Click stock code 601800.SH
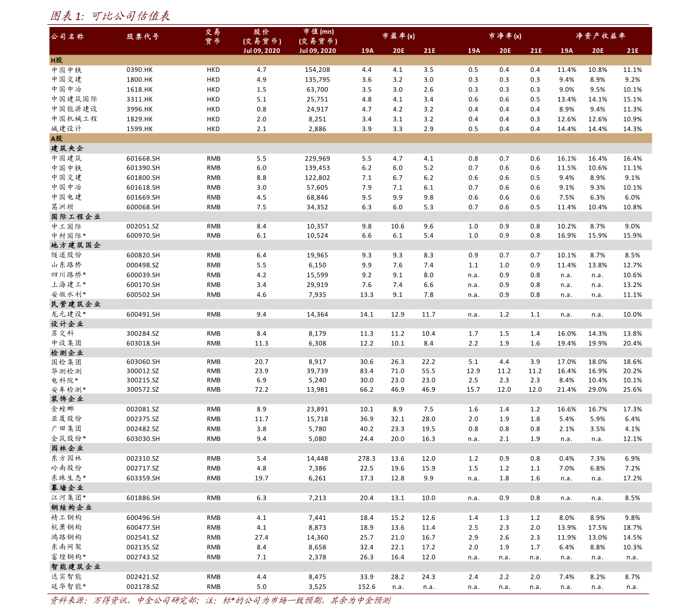Viewport: 685px width, 616px height. pyautogui.click(x=143, y=178)
